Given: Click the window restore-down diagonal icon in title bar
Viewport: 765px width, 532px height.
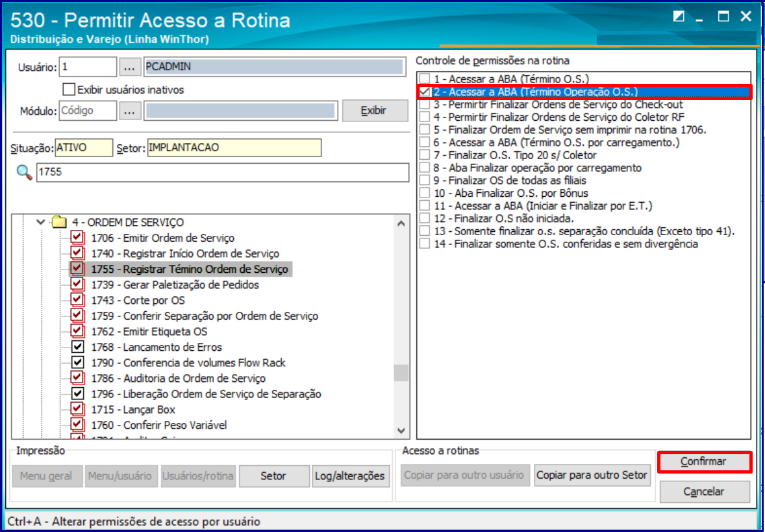Looking at the screenshot, I should (679, 17).
